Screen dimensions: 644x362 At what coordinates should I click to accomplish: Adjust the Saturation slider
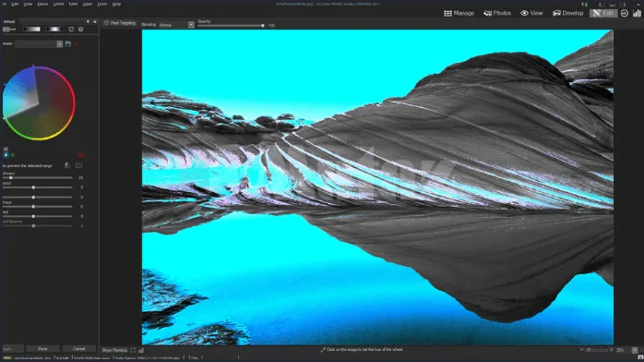click(38, 187)
